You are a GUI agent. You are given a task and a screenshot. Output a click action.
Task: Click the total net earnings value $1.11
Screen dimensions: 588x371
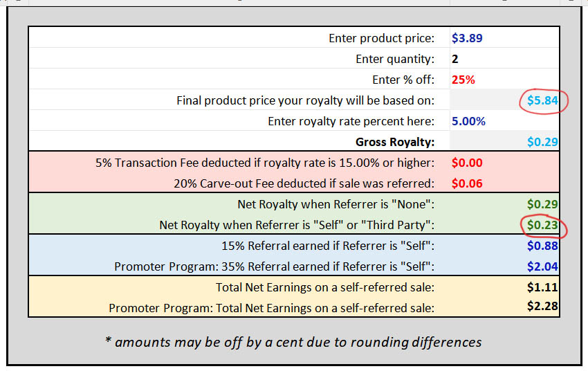coord(542,287)
